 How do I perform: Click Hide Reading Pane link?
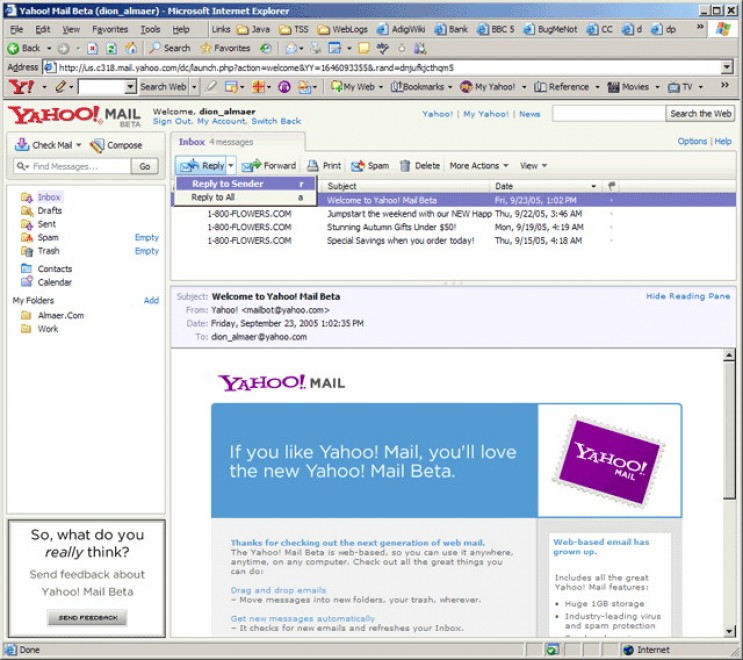pyautogui.click(x=688, y=296)
